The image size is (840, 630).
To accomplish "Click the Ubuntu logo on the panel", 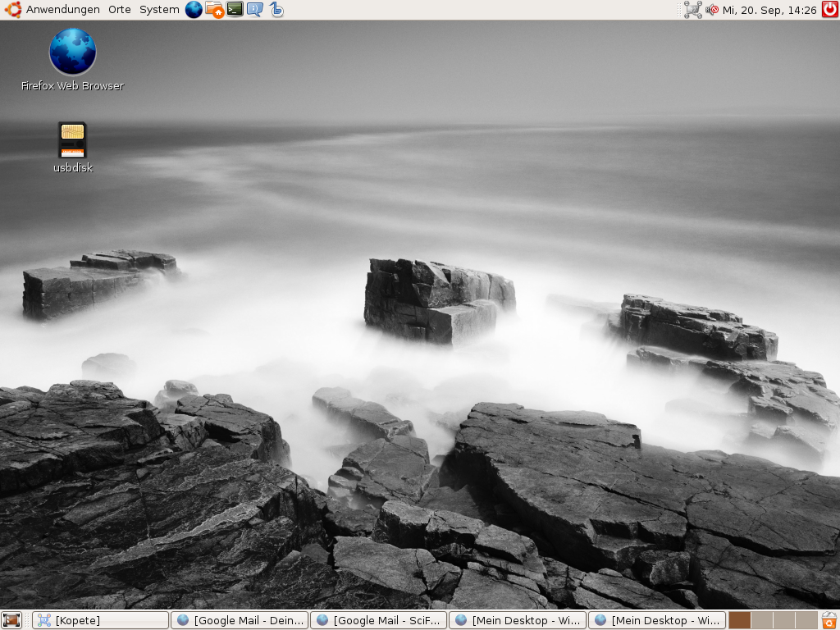I will [12, 10].
